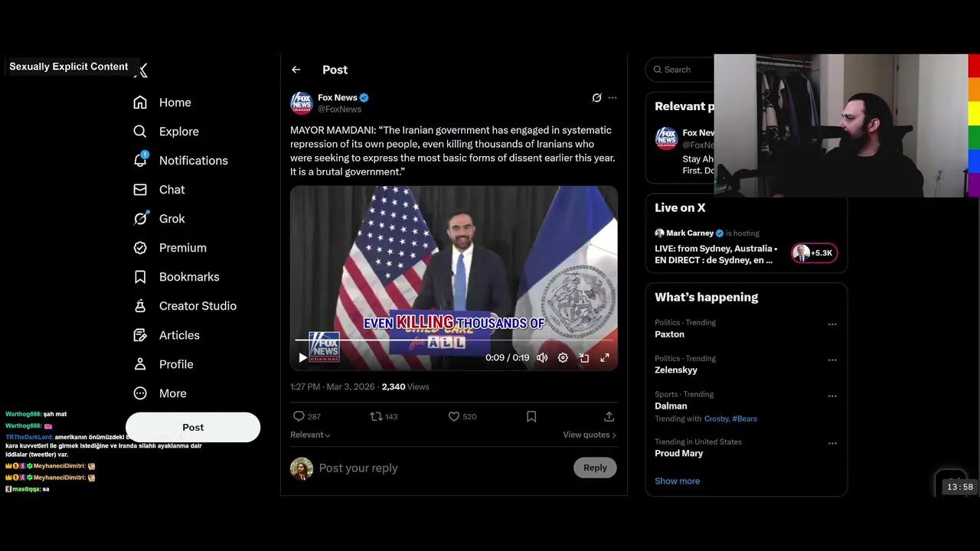Open options for Proud Mary trend
980x551 pixels.
832,444
